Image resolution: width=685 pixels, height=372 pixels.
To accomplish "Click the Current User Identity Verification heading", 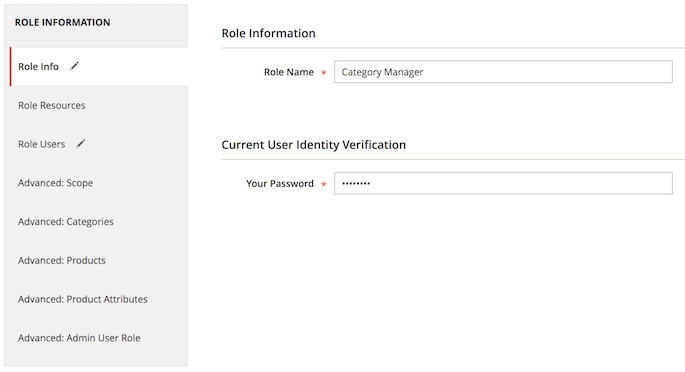I will point(314,145).
